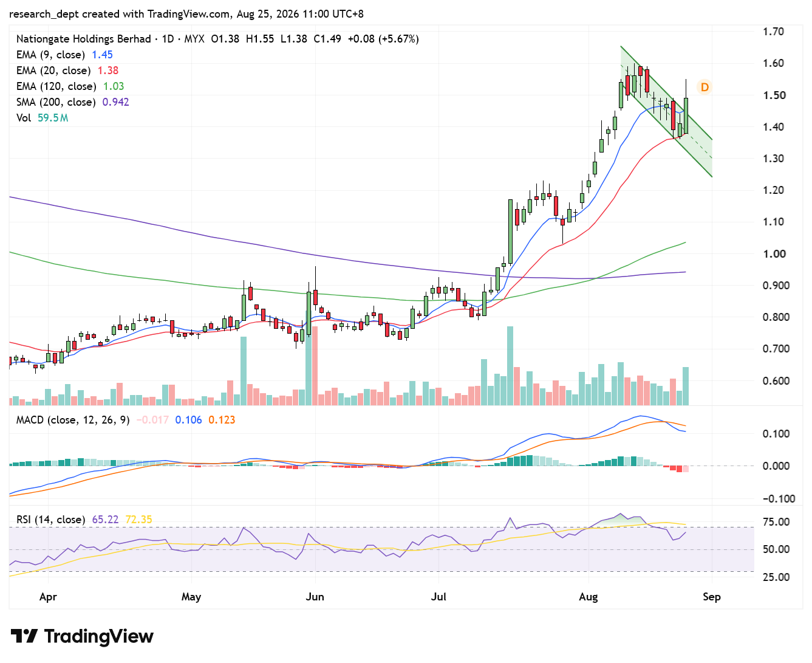Viewport: 812px width, 663px height.
Task: Select the 'EMA (120, close)' indicator label
Action: [56, 86]
